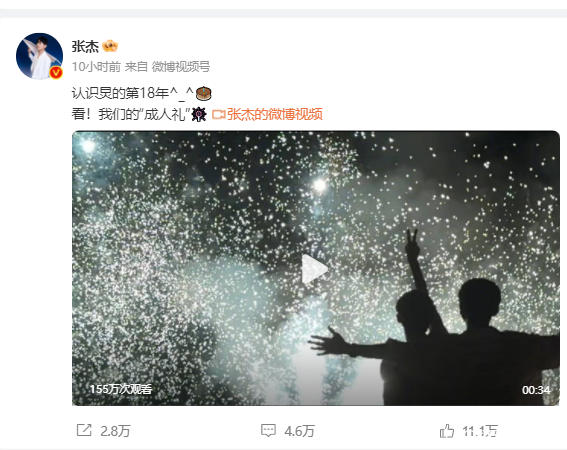Screen dimensions: 567x450
Task: Click the 00:34 video duration label
Action: (536, 390)
